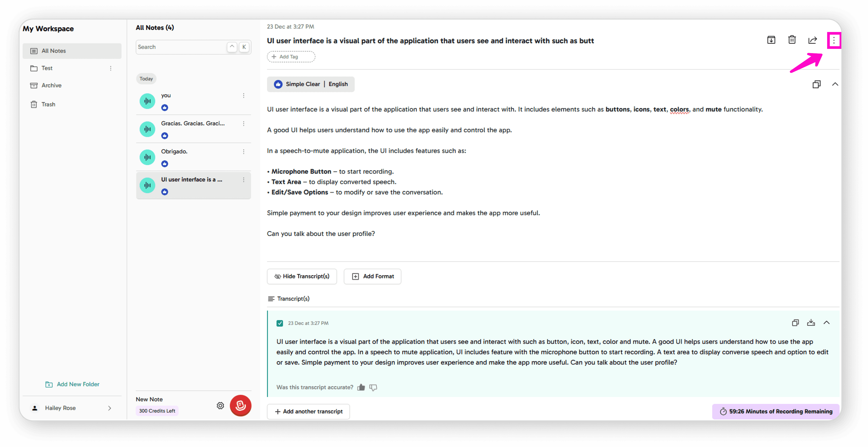Copy the Simple Clear formatted text
Image resolution: width=868 pixels, height=447 pixels.
[x=816, y=84]
